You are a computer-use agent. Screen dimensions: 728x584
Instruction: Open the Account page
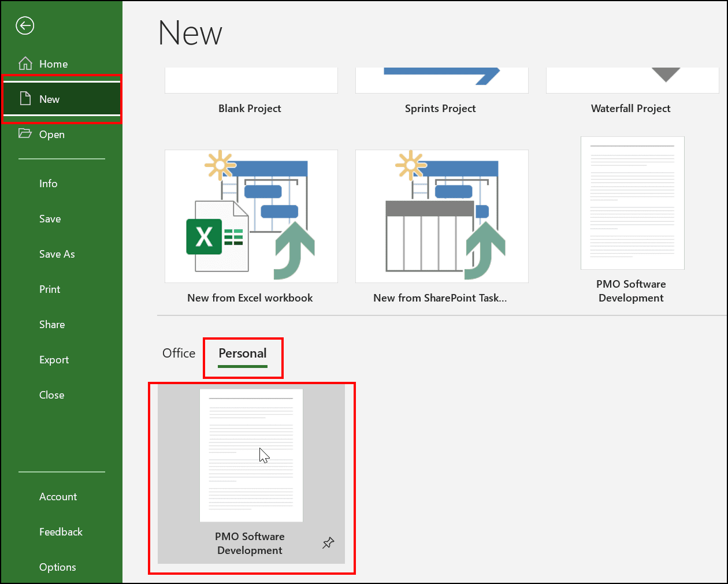[x=58, y=497]
